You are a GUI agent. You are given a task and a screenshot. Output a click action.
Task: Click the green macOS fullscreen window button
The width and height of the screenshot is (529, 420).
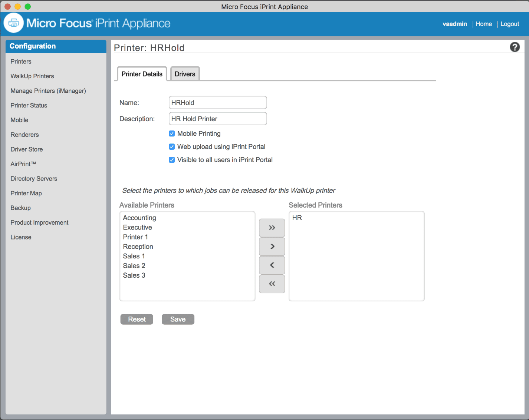pyautogui.click(x=28, y=7)
